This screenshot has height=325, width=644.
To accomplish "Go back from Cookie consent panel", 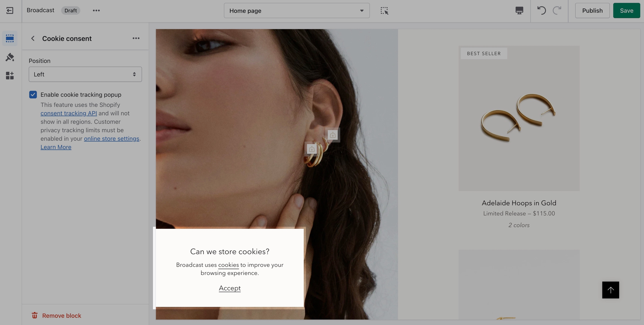I will (x=33, y=39).
